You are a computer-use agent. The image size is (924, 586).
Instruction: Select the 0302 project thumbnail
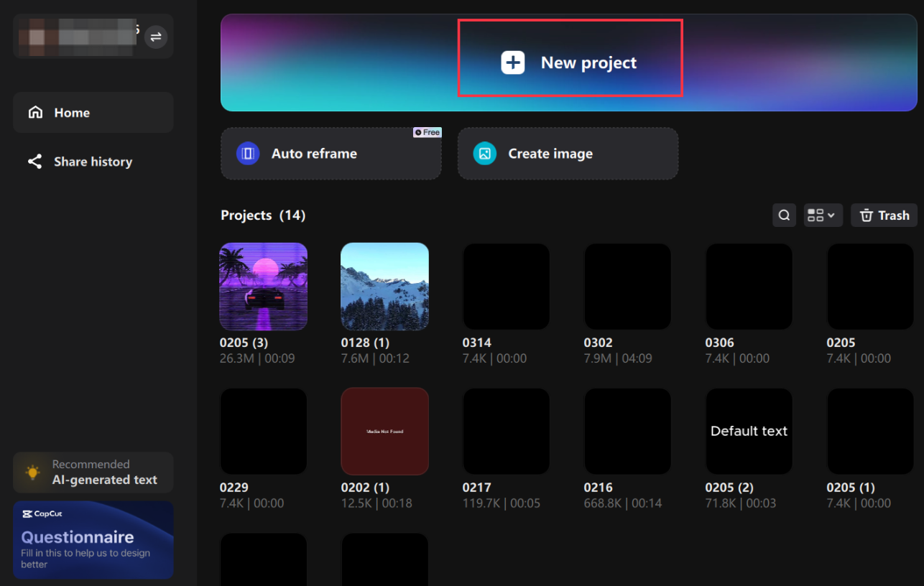(627, 287)
